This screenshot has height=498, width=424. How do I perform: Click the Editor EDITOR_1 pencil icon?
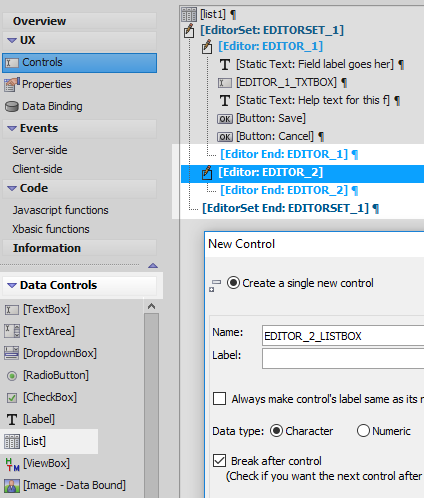click(x=207, y=47)
